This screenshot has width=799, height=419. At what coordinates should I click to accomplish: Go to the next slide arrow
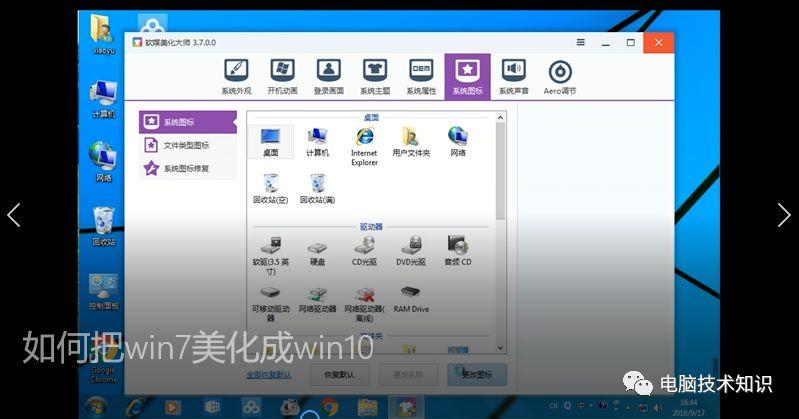tap(784, 215)
